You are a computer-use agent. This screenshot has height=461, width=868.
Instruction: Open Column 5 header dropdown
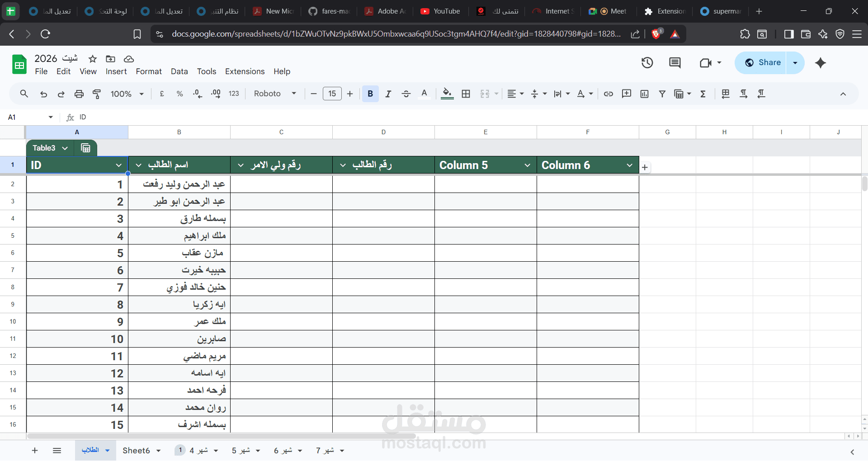(528, 165)
